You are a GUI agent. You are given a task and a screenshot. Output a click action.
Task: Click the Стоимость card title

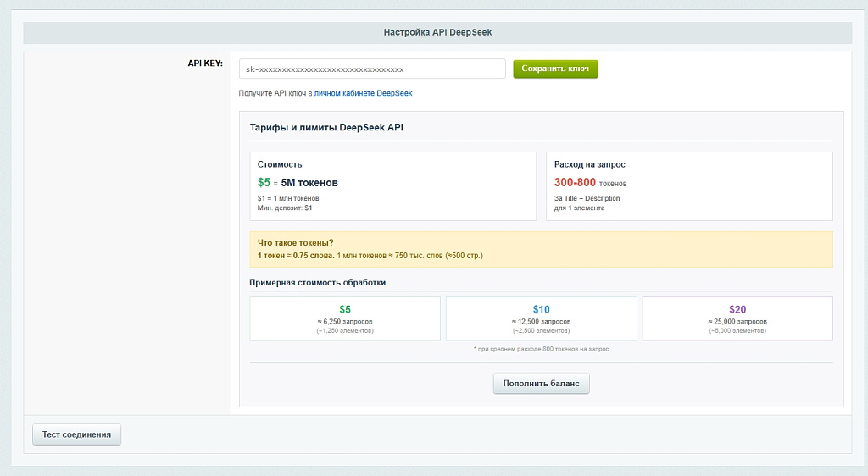pyautogui.click(x=280, y=164)
